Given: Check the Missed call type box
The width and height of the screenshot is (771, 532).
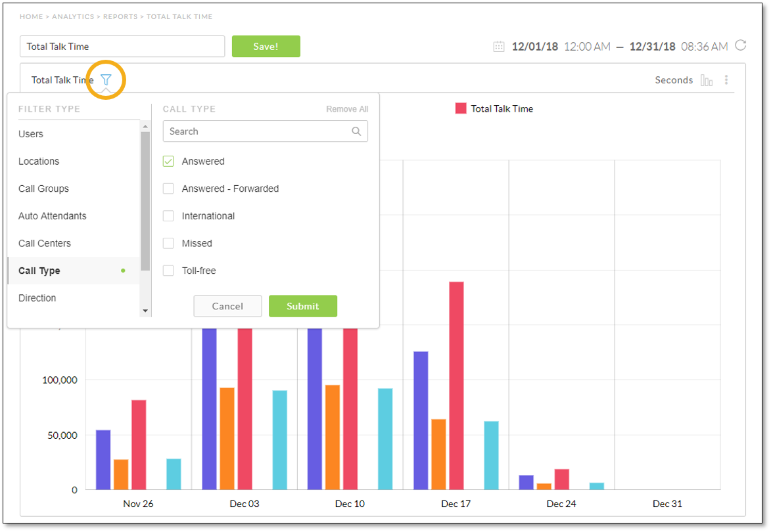Looking at the screenshot, I should click(x=168, y=244).
